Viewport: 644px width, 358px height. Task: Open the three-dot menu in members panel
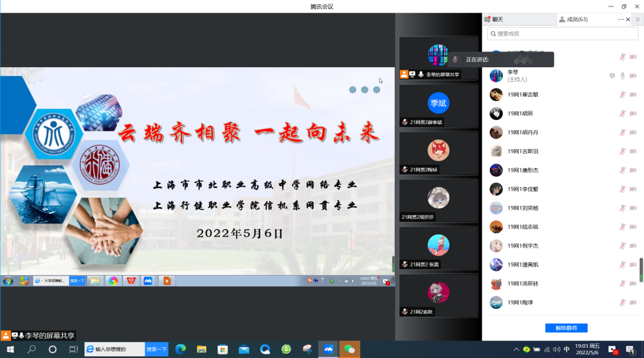click(x=620, y=19)
